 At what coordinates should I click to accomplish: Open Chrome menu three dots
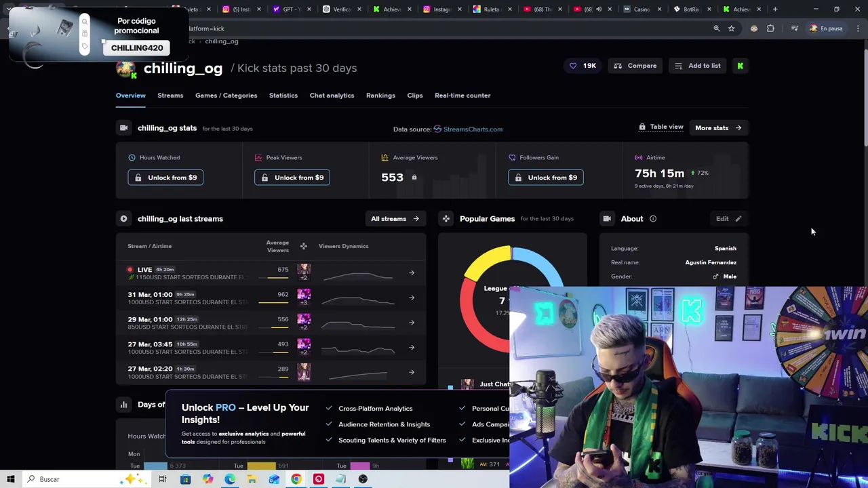[858, 28]
